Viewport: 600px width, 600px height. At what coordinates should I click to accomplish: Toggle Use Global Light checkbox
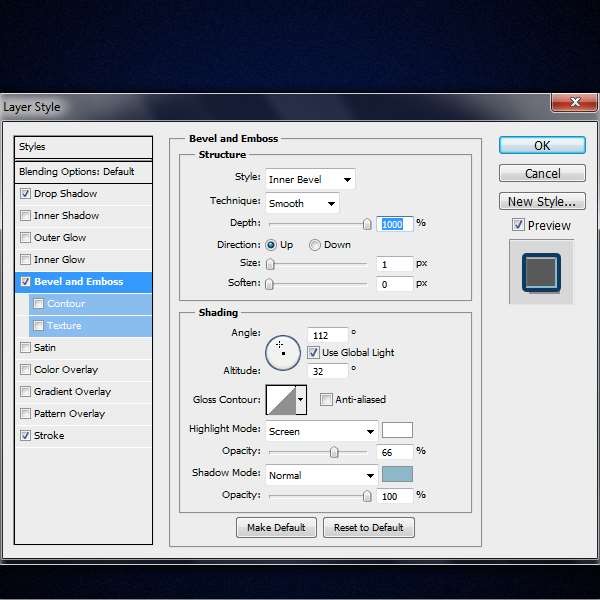[x=313, y=353]
